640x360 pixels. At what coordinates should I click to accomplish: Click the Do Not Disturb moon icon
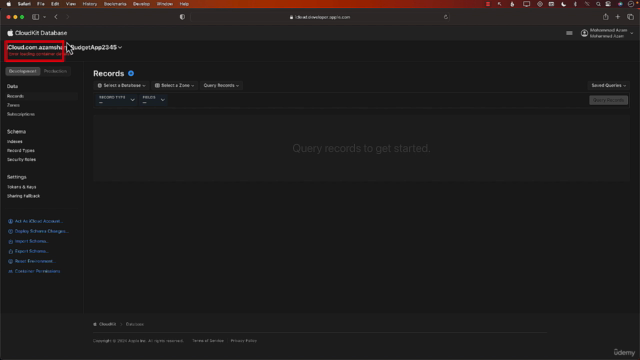tap(564, 4)
